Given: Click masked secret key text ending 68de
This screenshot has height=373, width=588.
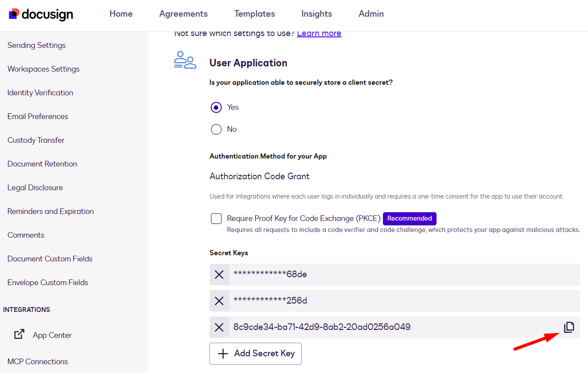Looking at the screenshot, I should 270,275.
